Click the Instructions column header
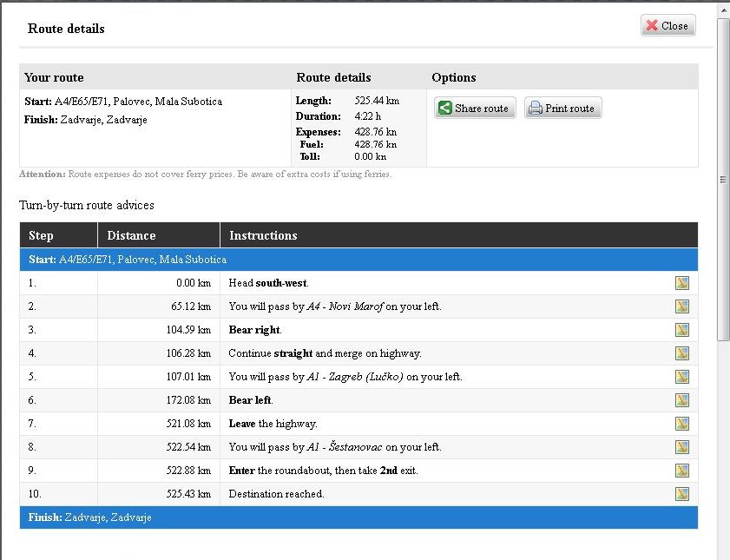This screenshot has width=730, height=560. click(x=458, y=235)
